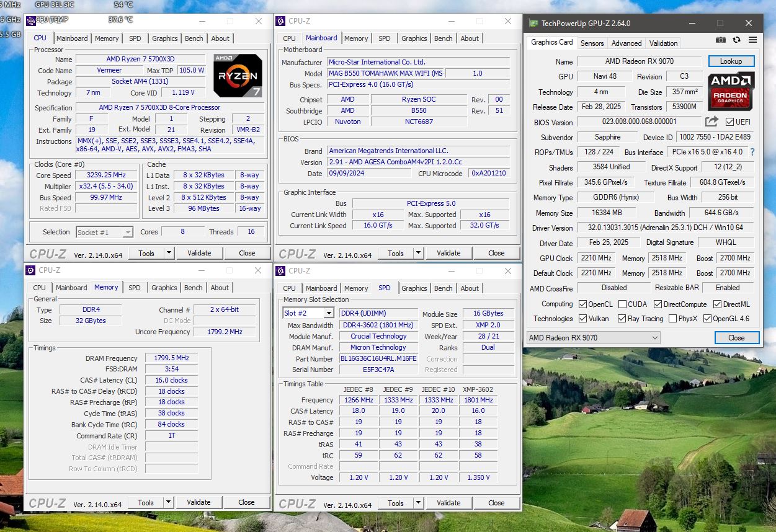Click the CAS# Latency value 16.0 clocks
This screenshot has height=532, width=776.
[171, 380]
